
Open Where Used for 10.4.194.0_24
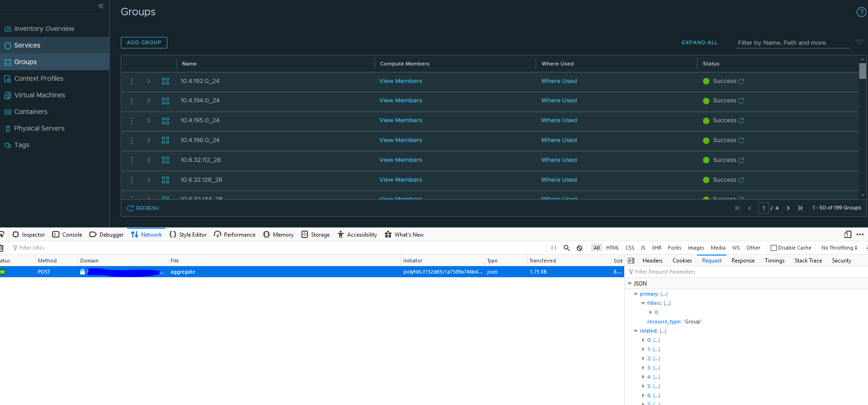pyautogui.click(x=559, y=101)
